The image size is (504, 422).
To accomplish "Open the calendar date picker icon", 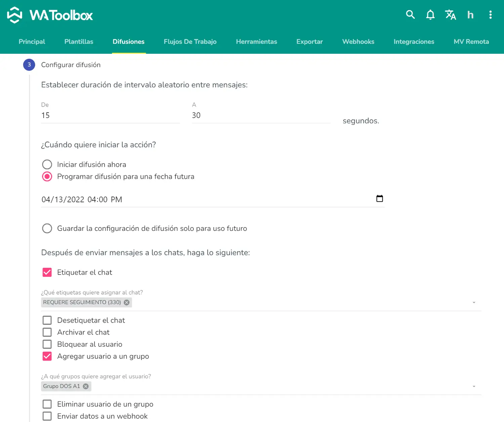I will point(379,199).
